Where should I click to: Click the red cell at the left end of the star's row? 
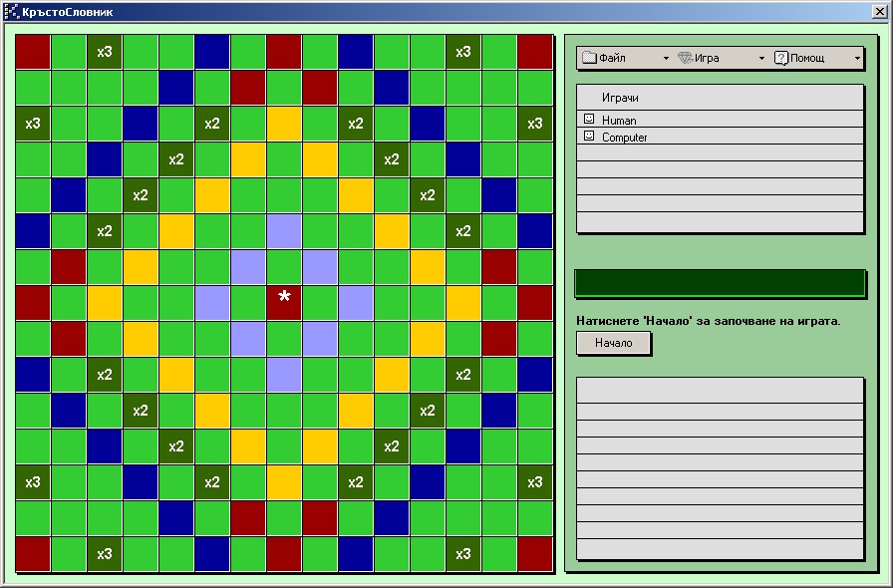click(33, 303)
